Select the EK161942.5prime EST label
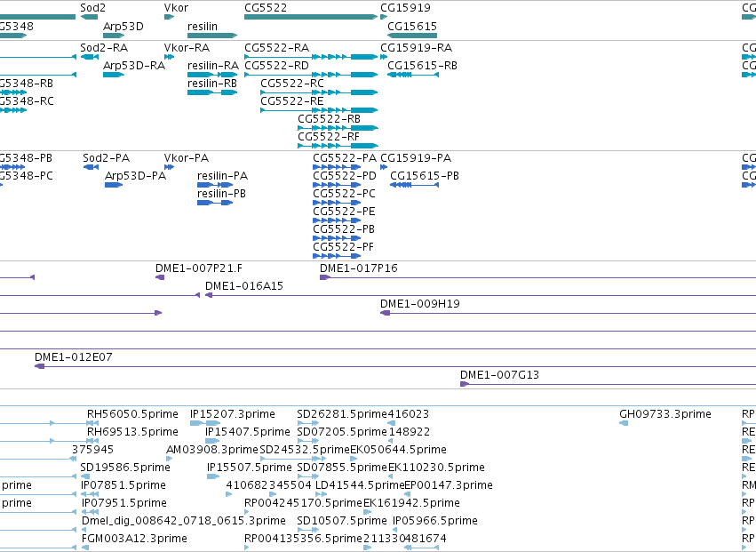The image size is (756, 552). (x=411, y=504)
